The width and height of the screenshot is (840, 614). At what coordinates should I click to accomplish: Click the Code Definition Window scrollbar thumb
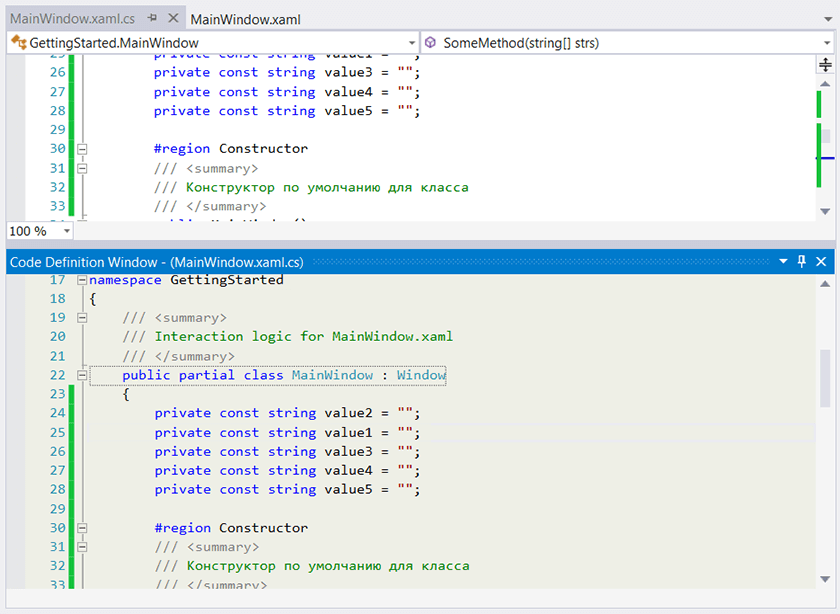825,378
